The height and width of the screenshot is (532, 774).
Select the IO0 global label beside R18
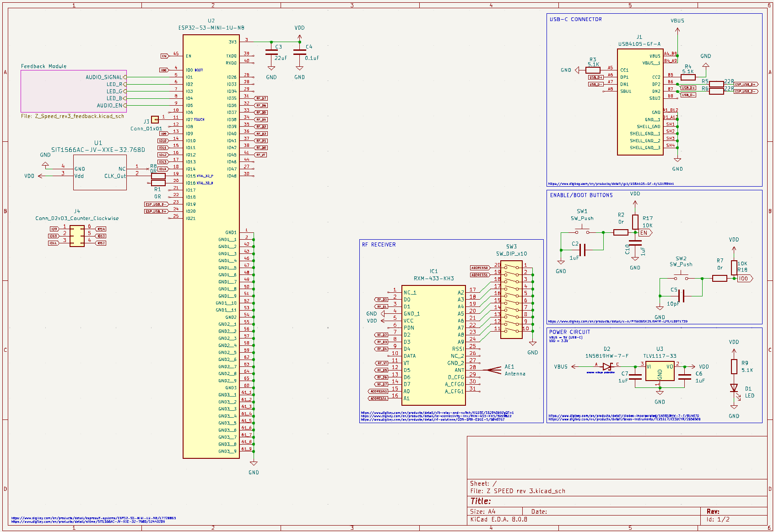click(x=744, y=278)
